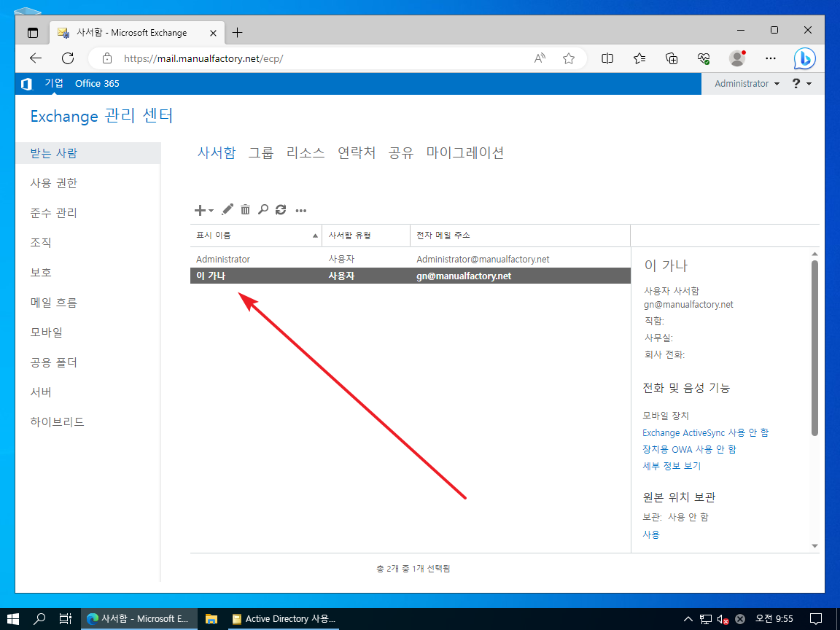Sort by the 전자 메일 주소 column header
The height and width of the screenshot is (630, 840).
(520, 236)
